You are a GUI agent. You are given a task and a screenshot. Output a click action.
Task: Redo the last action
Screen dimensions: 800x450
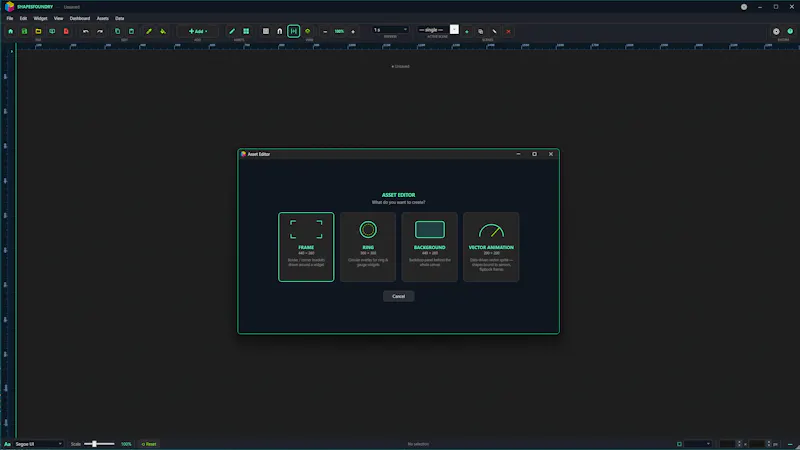[x=100, y=31]
